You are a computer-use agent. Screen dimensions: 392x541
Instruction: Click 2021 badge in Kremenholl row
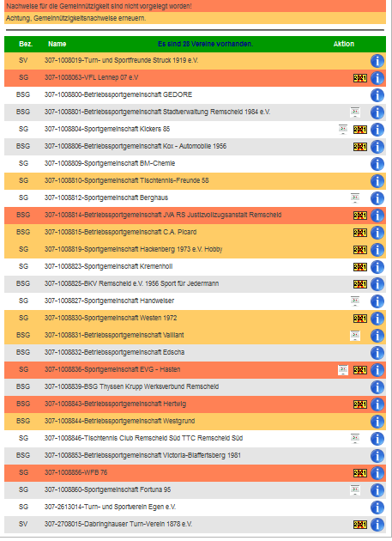[360, 267]
